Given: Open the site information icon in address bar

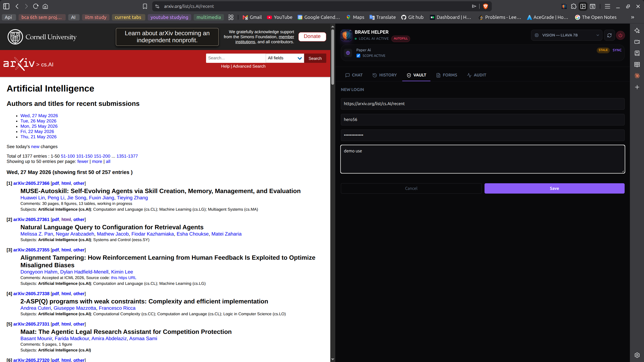Looking at the screenshot, I should coord(157,6).
